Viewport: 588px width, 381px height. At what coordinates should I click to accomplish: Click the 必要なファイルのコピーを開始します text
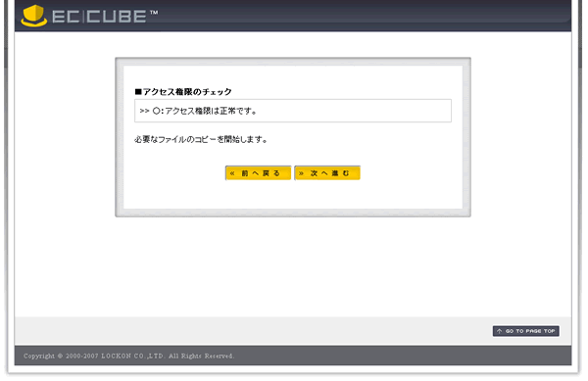[x=201, y=140]
